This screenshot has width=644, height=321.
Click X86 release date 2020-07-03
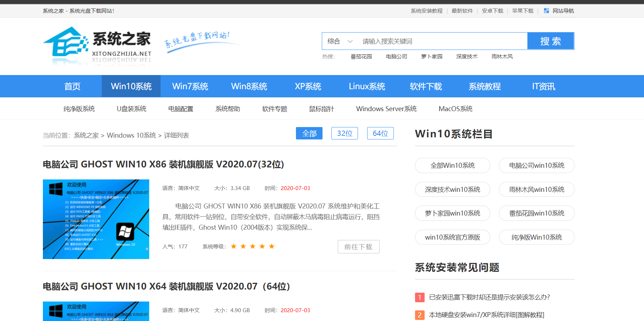(295, 188)
